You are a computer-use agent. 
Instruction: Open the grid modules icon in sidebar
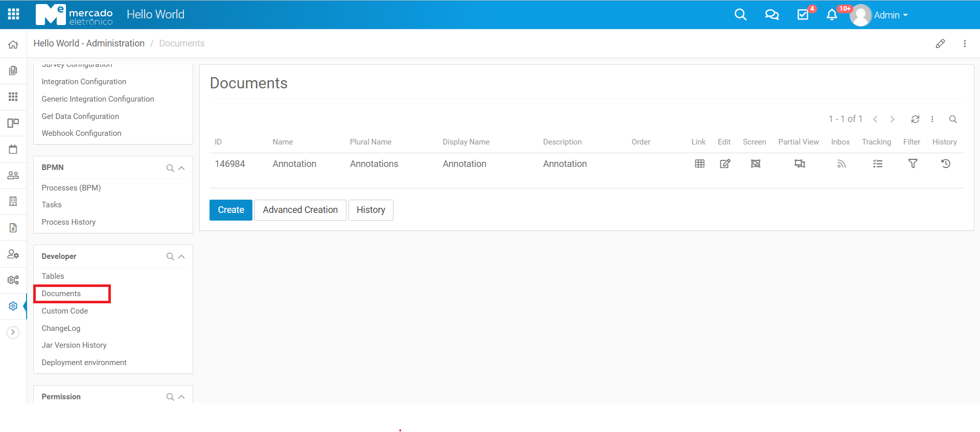(x=13, y=97)
